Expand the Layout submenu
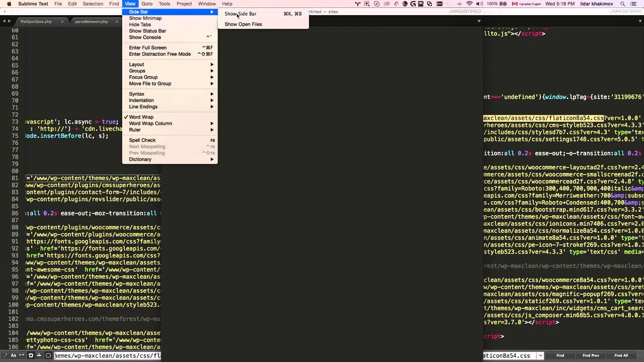Screen dimensions: 644x362 [x=170, y=64]
